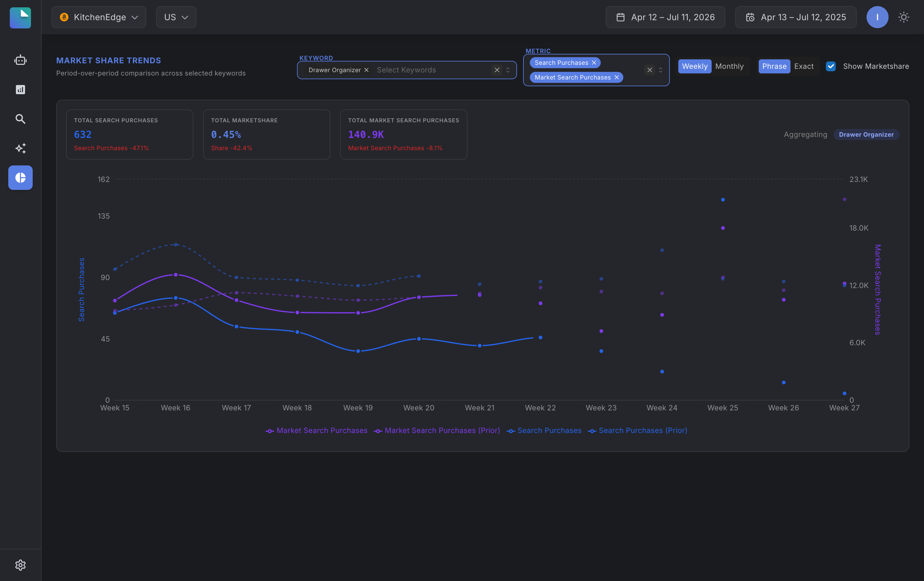
Task: Click the search magnifier sidebar icon
Action: point(20,119)
